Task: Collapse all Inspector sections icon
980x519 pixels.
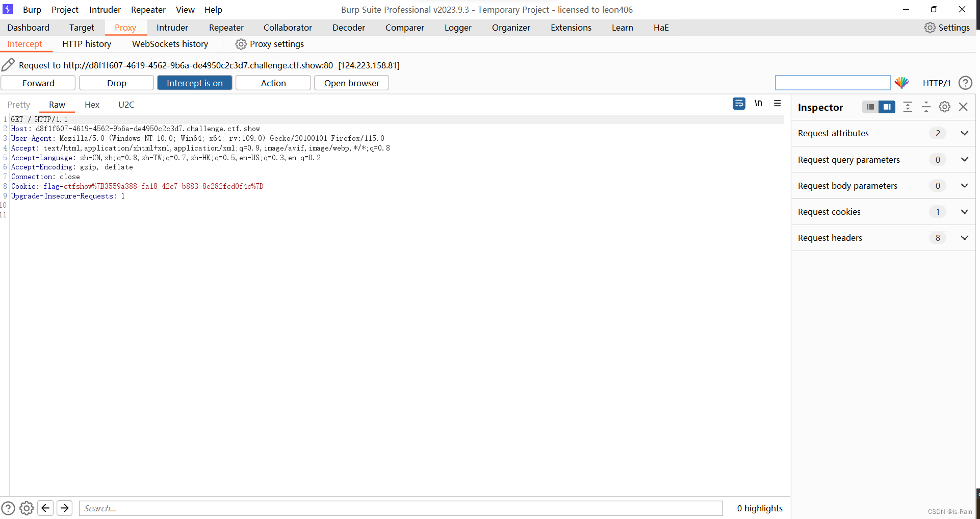Action: 926,107
